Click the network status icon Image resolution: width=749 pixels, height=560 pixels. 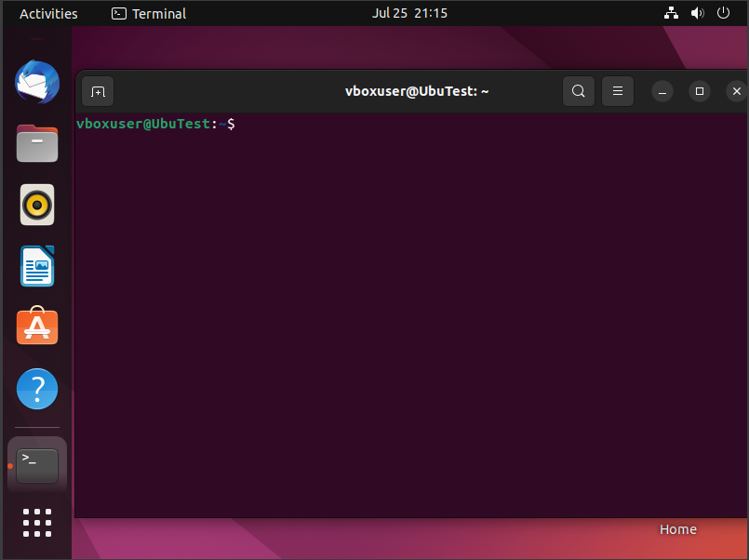coord(671,13)
